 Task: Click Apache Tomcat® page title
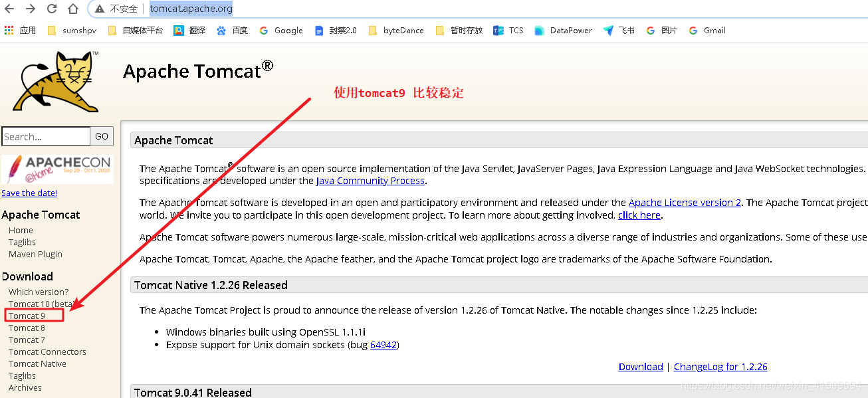tap(198, 70)
